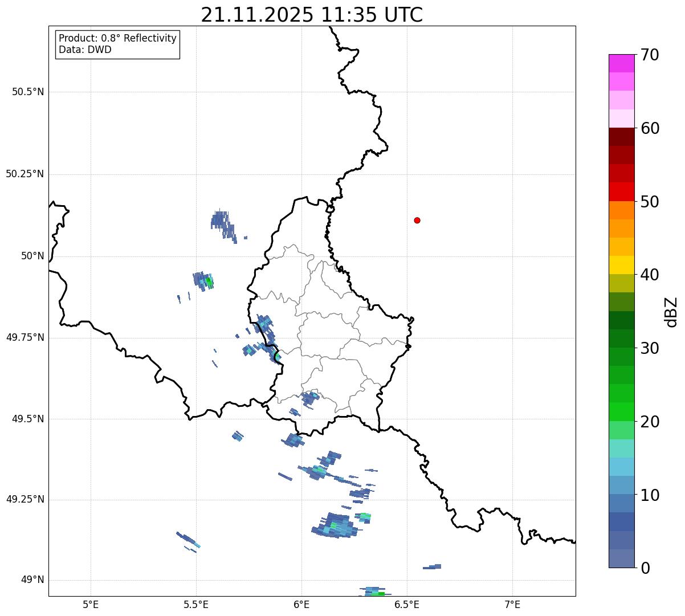Select the 50.25°N latitude label
Image resolution: width=685 pixels, height=616 pixels.
(x=25, y=174)
